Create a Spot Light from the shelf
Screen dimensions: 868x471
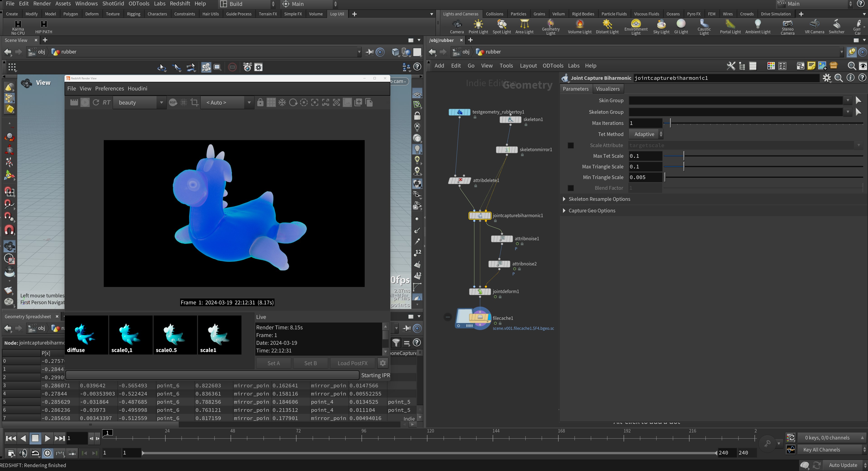point(502,26)
